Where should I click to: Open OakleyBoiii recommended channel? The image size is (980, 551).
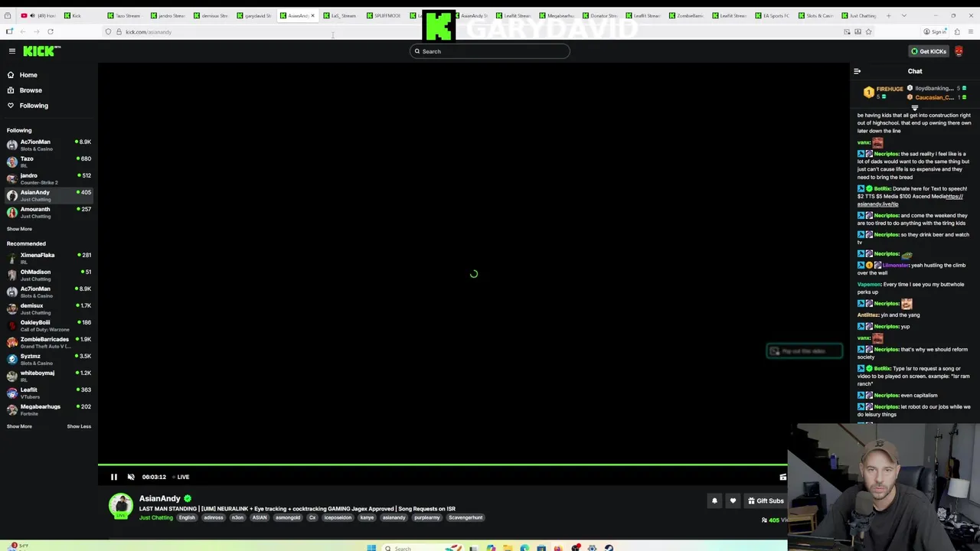(x=49, y=325)
